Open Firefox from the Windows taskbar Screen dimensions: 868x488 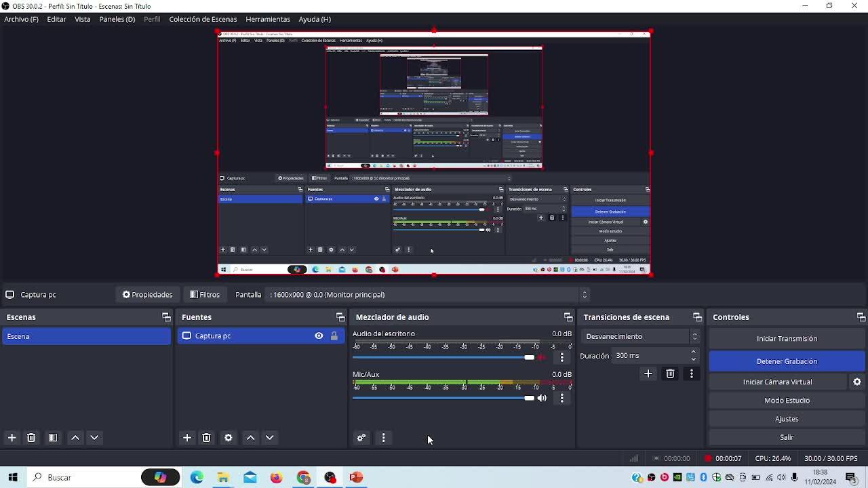(x=277, y=478)
